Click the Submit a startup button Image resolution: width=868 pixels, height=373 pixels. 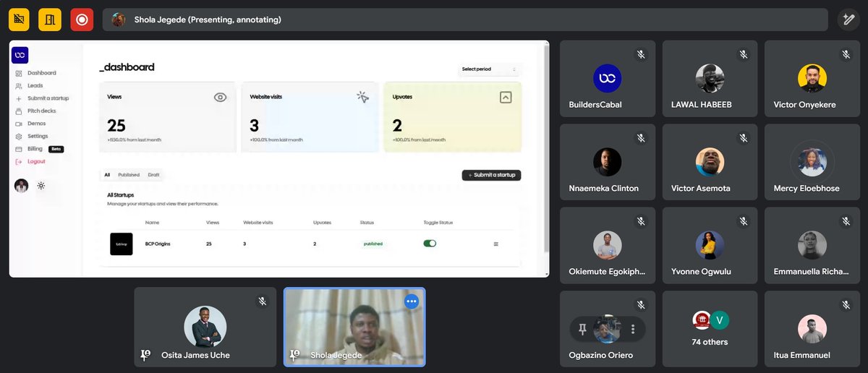coord(491,175)
